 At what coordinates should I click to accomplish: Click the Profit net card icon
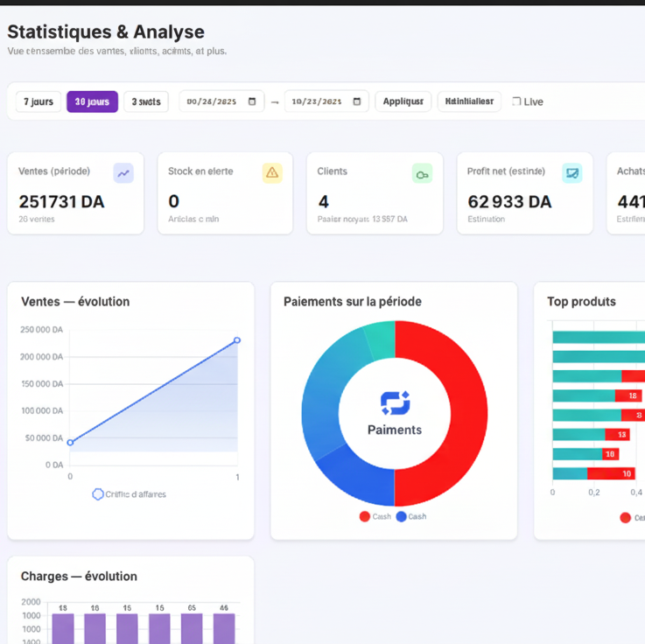pos(571,173)
